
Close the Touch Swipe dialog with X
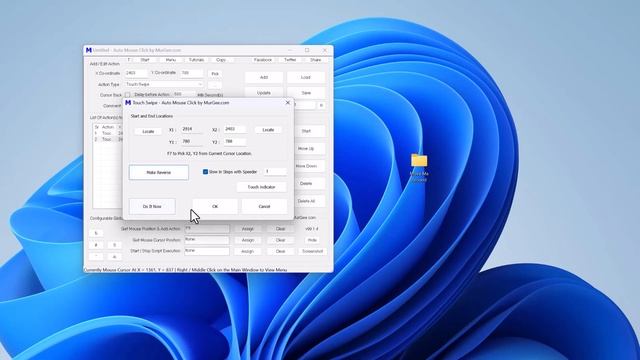(x=287, y=103)
